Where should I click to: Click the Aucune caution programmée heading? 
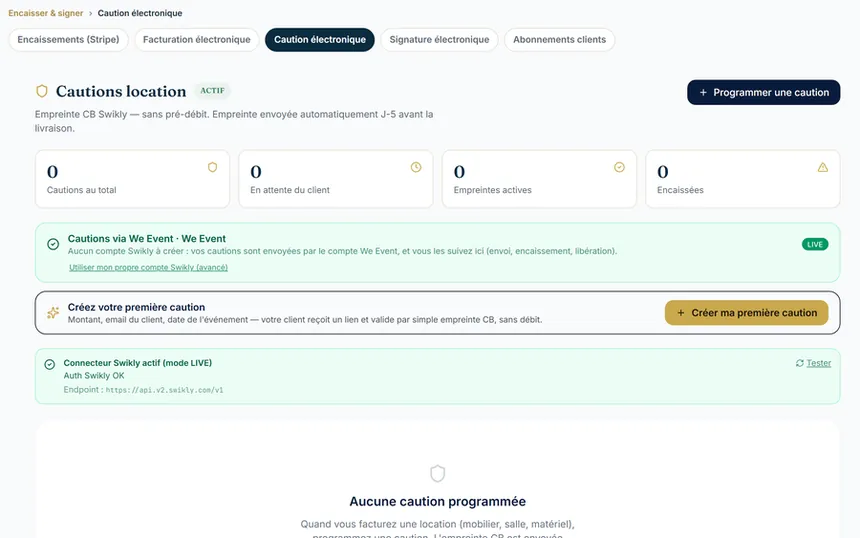click(438, 501)
